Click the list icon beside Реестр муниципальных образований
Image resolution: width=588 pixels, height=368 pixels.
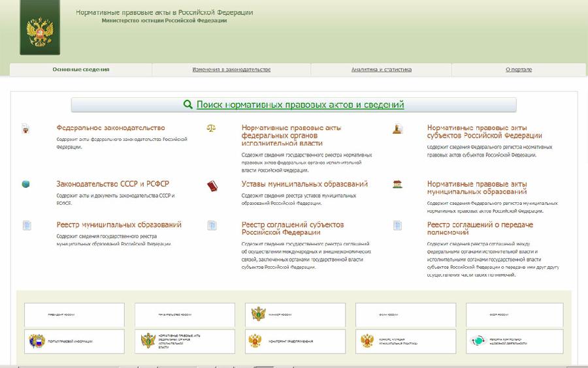click(27, 225)
